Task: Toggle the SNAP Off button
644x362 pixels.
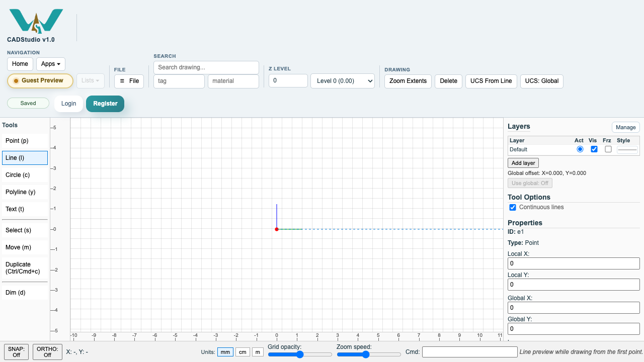Action: [x=17, y=352]
